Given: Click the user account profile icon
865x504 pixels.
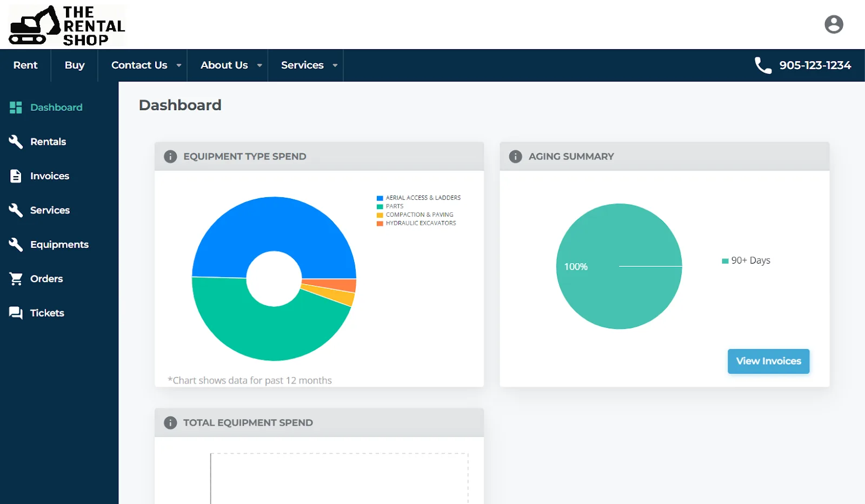Looking at the screenshot, I should 833,24.
